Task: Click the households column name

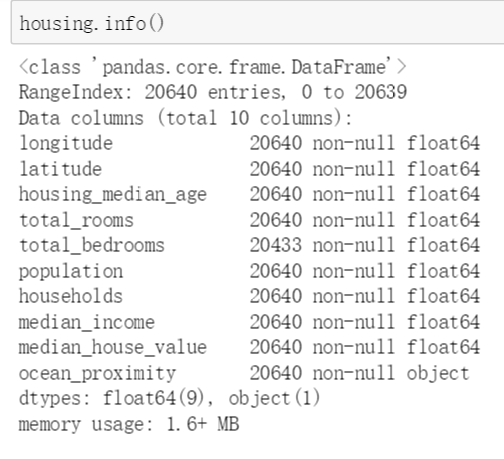Action: pyautogui.click(x=71, y=296)
